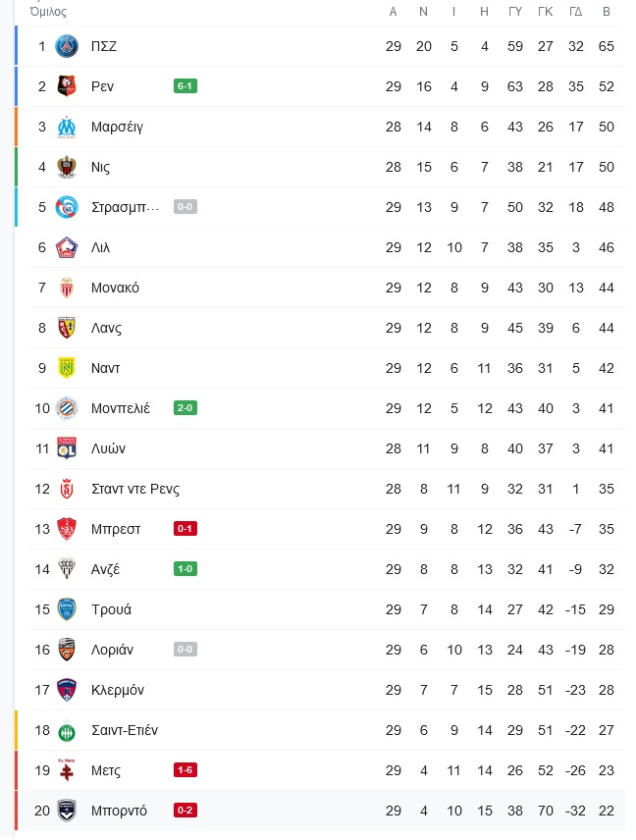
Task: Open the Λιλ club crest
Action: click(x=67, y=247)
